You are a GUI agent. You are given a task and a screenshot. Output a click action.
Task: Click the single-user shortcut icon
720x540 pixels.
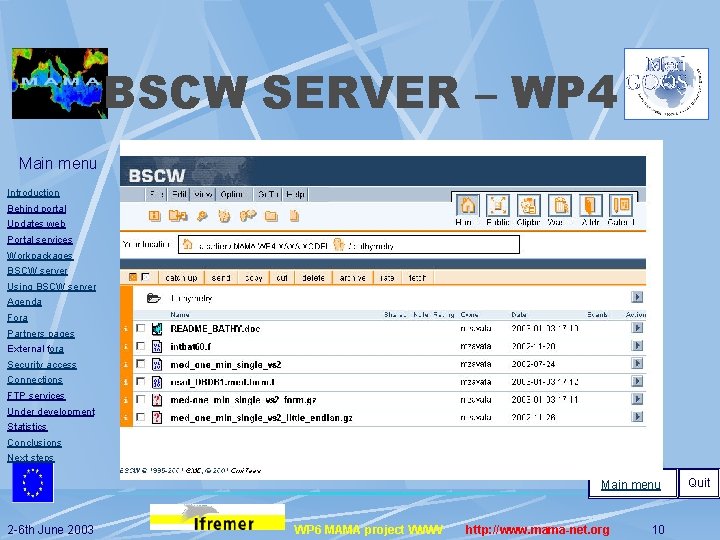224,216
